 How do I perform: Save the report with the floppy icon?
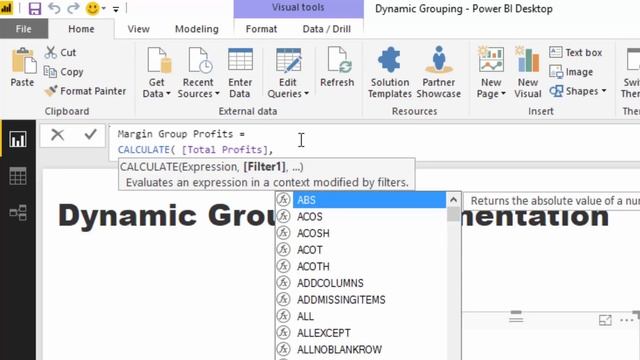pyautogui.click(x=35, y=8)
